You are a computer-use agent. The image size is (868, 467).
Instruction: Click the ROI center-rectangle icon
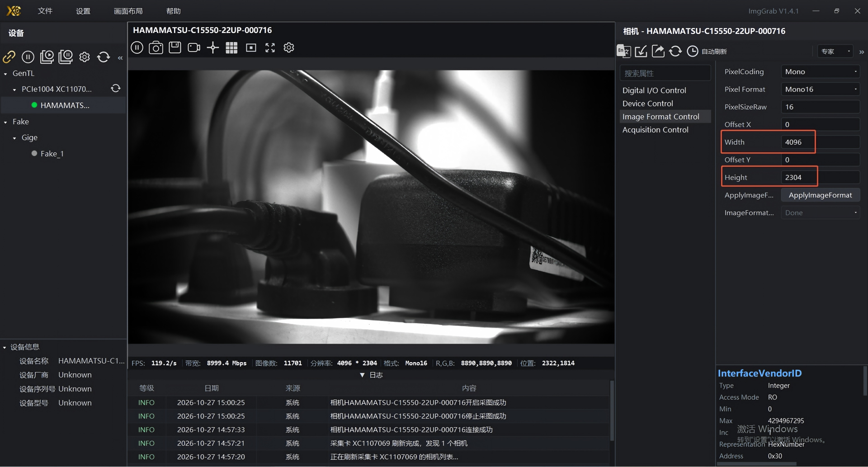click(251, 47)
